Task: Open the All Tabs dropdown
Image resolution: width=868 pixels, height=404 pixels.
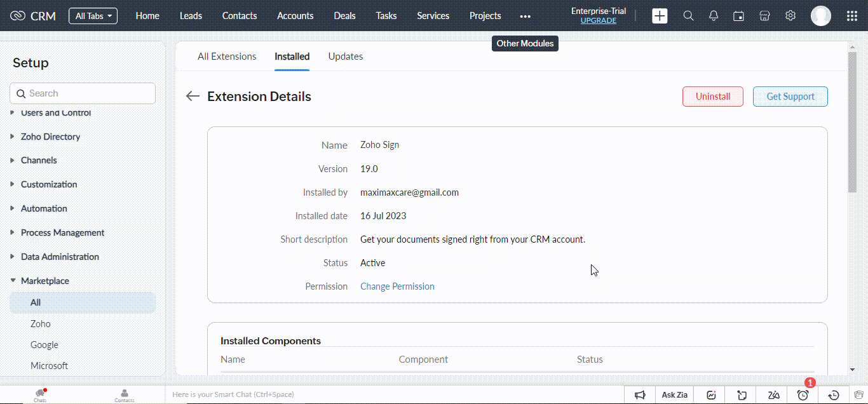Action: point(93,16)
